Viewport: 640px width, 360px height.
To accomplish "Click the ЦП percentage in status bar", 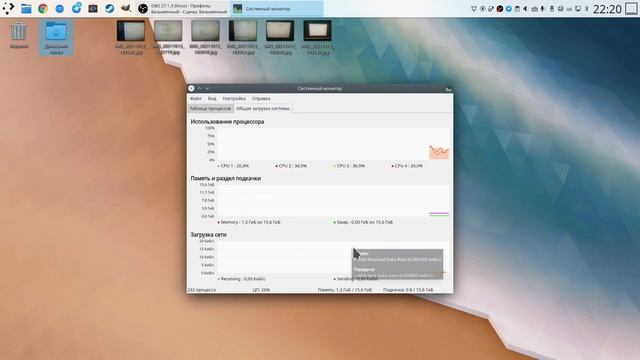I will (261, 290).
